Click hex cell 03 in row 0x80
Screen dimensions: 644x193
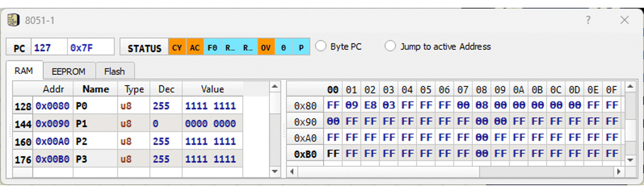389,105
